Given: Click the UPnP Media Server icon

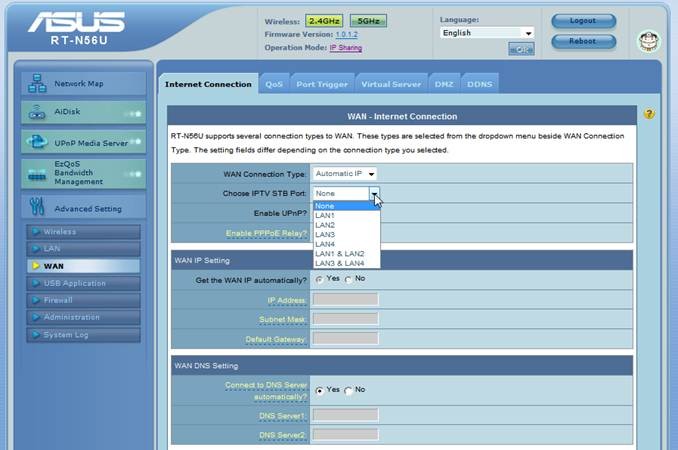Looking at the screenshot, I should coord(37,143).
